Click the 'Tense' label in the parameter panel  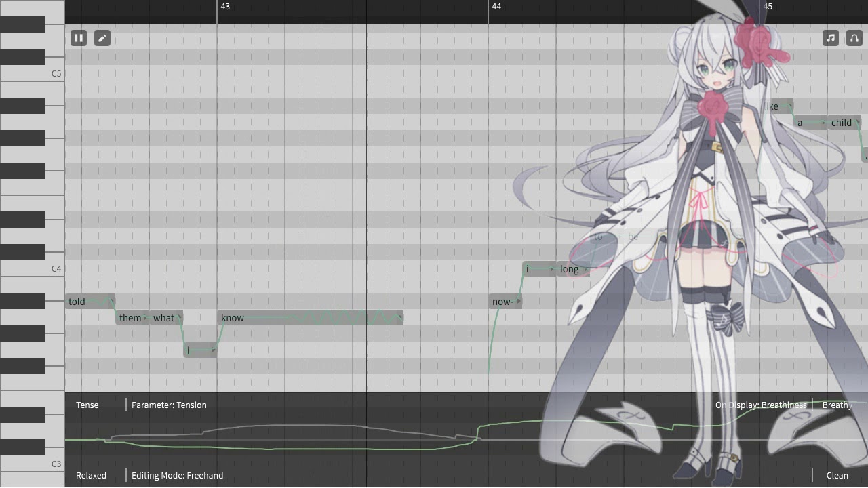[87, 405]
